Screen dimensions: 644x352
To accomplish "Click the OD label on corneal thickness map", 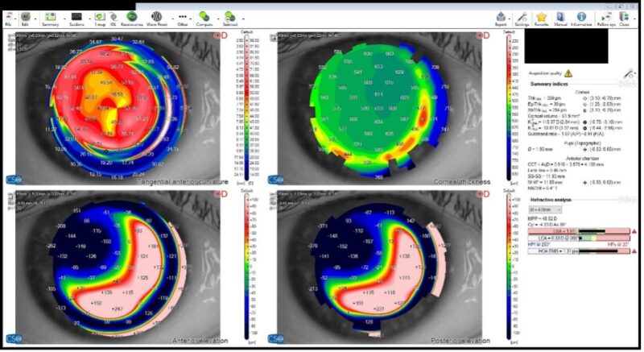I will pyautogui.click(x=483, y=35).
